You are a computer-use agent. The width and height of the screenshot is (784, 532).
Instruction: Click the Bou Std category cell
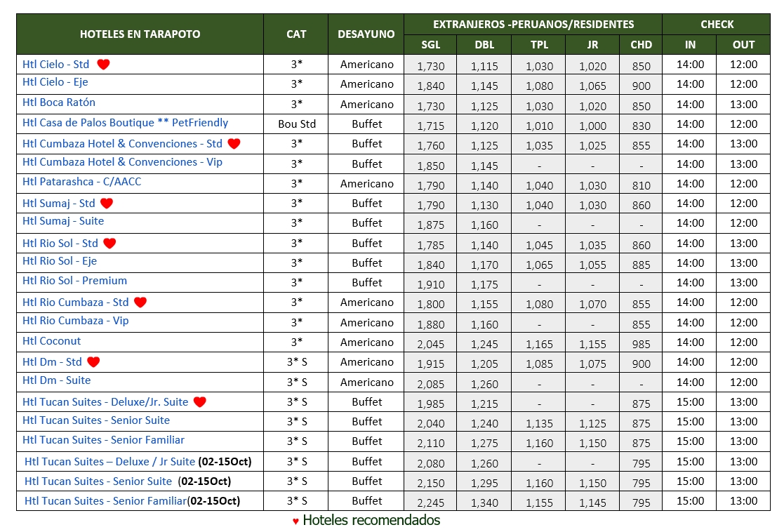pos(297,124)
